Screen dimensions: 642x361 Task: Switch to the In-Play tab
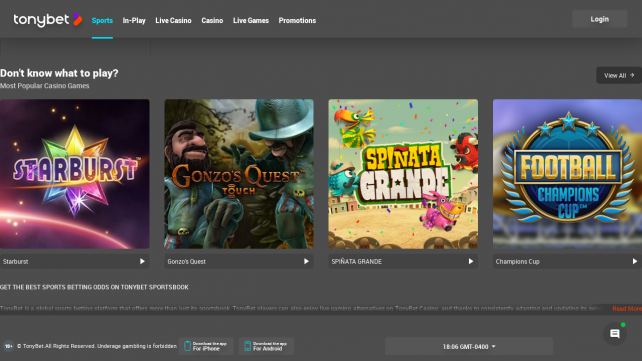point(134,20)
